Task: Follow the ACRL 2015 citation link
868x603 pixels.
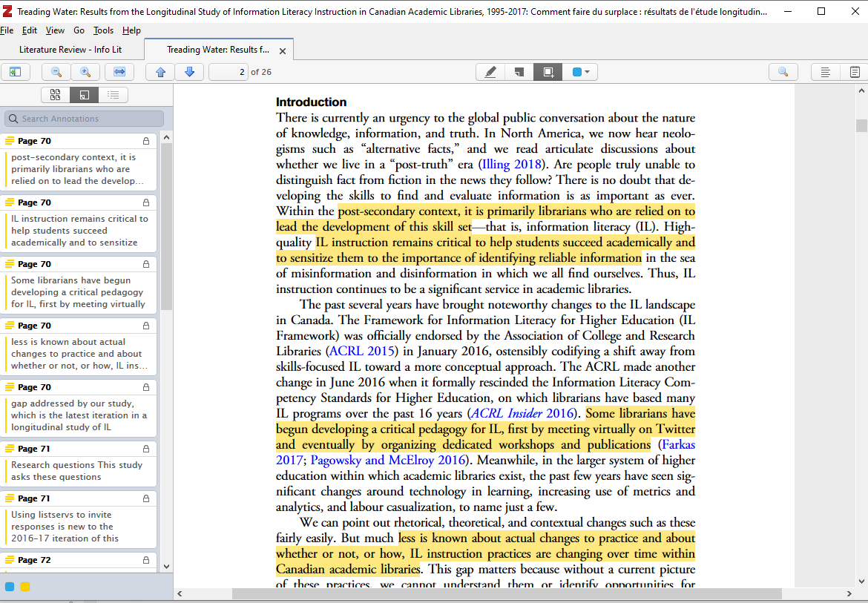Action: coord(362,352)
